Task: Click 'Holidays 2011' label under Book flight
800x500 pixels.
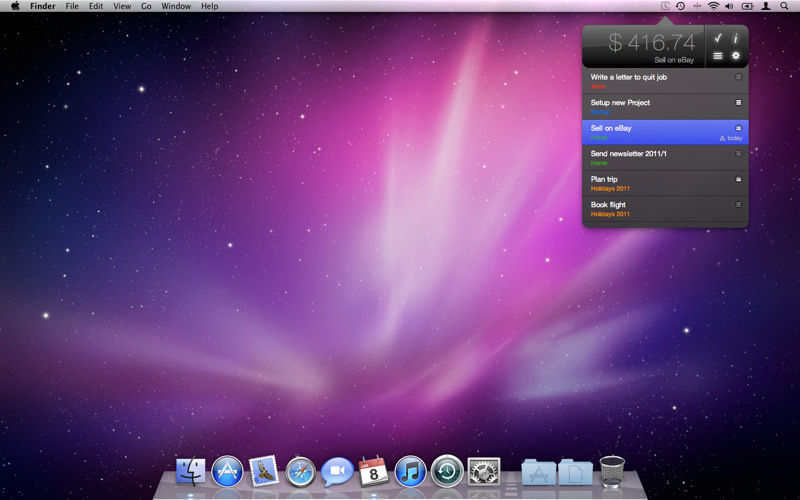Action: [x=610, y=214]
